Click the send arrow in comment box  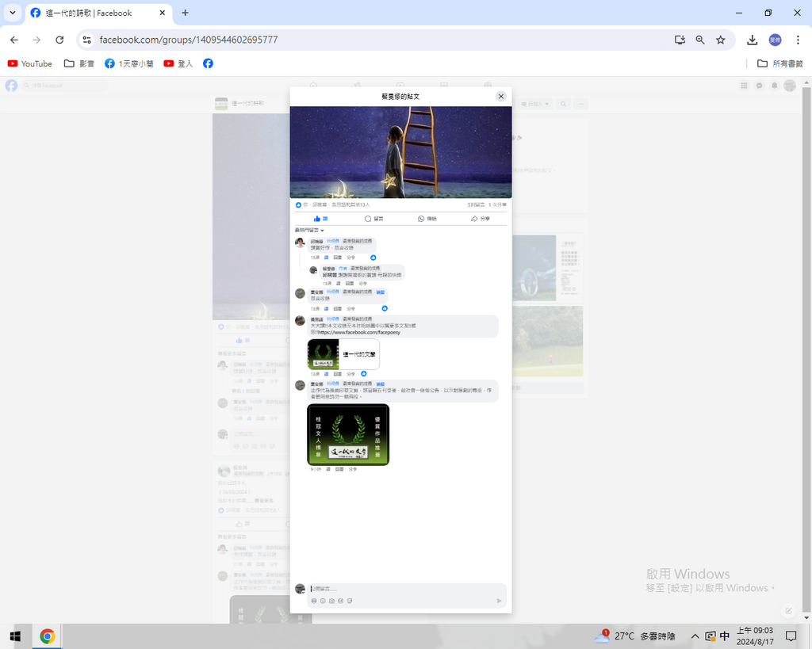click(499, 601)
